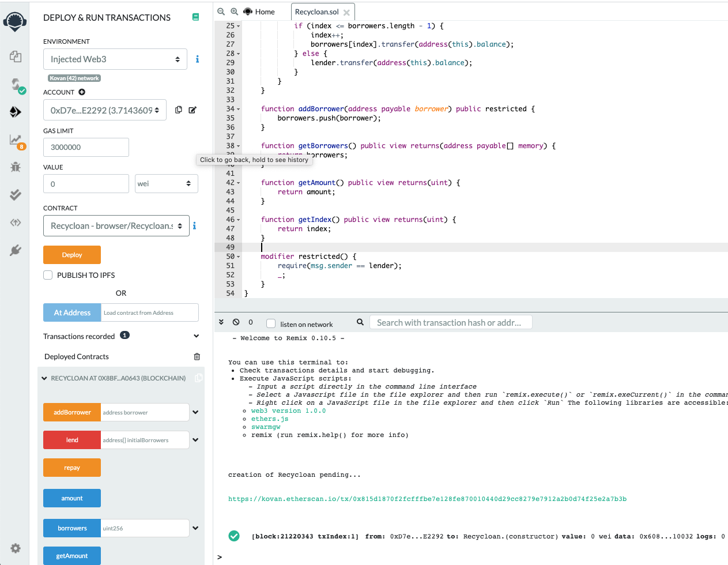
Task: Zoom in the editor font
Action: [234, 12]
